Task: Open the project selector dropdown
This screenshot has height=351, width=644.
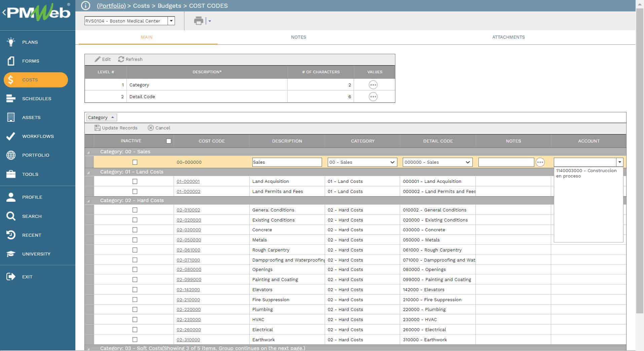Action: (171, 21)
